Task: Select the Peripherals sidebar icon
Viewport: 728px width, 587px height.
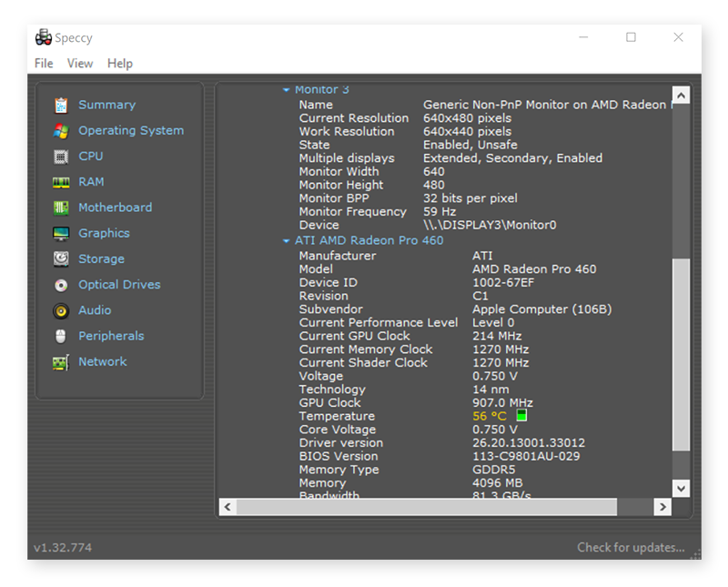Action: click(x=62, y=335)
